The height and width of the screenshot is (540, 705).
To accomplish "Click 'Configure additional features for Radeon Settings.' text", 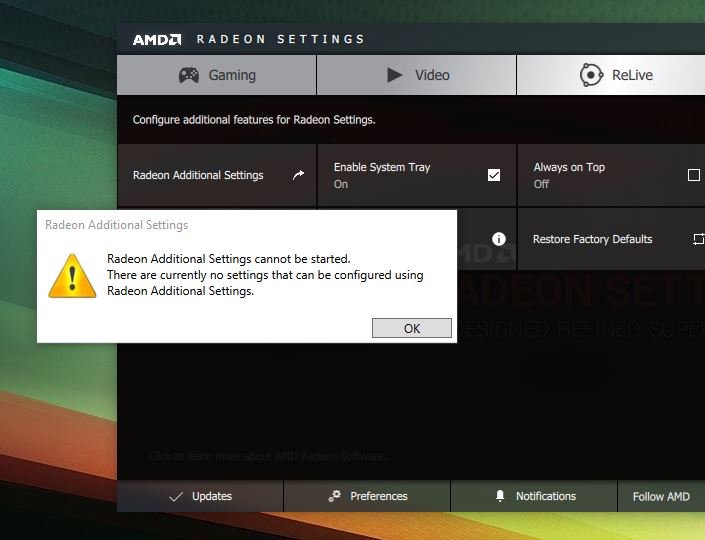I will (254, 120).
